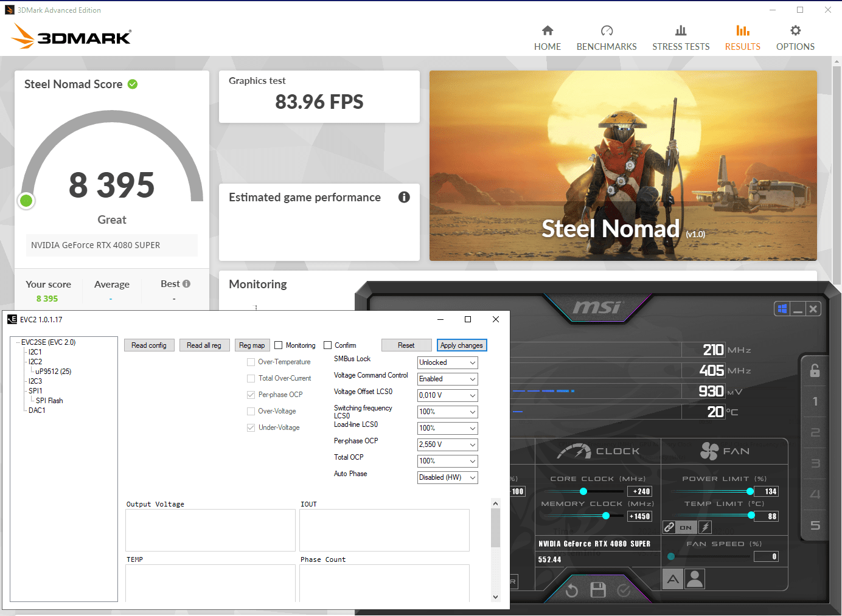Click Afterburner Windows startup icon
842x616 pixels.
pos(782,309)
